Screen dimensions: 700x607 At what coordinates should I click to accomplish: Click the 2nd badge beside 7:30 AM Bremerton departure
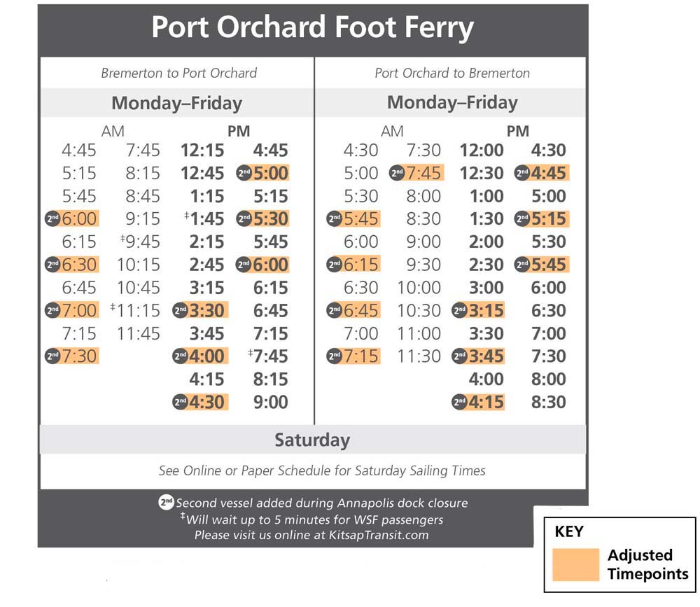[52, 356]
